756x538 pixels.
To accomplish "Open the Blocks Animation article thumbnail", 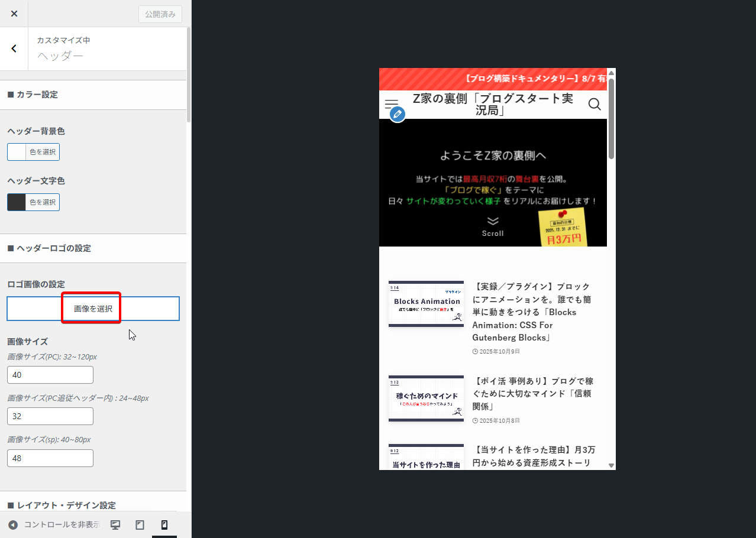I will (426, 304).
